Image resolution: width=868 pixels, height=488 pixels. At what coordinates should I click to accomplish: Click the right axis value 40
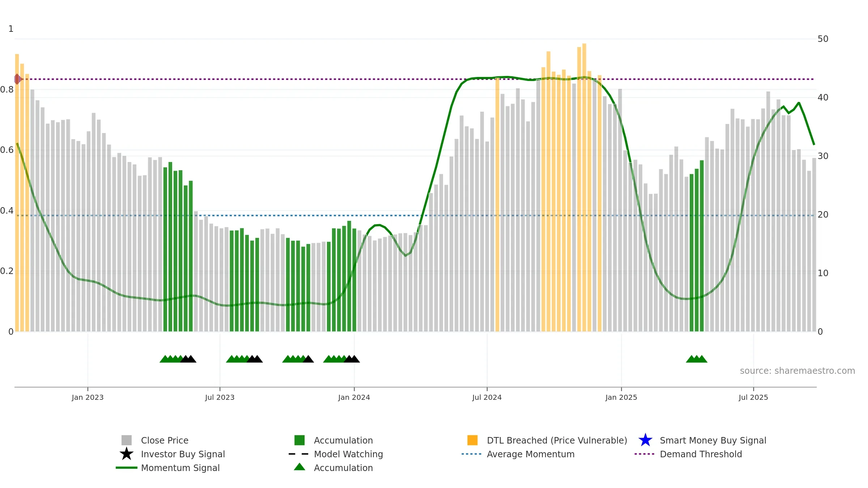(823, 98)
